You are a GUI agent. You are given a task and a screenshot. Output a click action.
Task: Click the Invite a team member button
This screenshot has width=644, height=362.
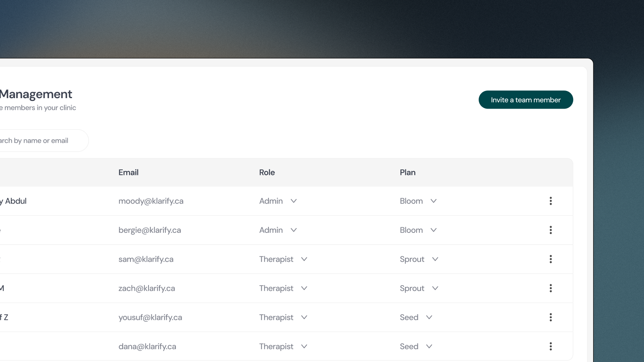click(526, 99)
